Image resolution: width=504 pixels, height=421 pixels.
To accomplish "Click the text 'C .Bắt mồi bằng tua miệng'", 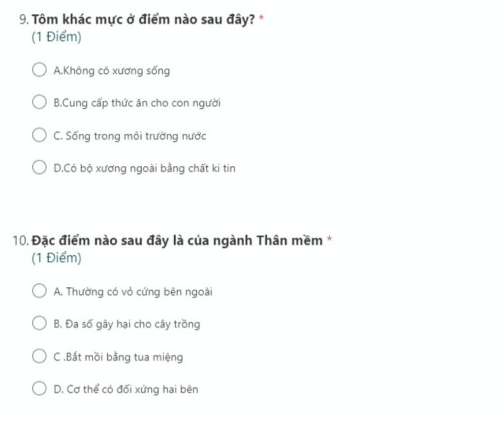I will coord(118,357).
